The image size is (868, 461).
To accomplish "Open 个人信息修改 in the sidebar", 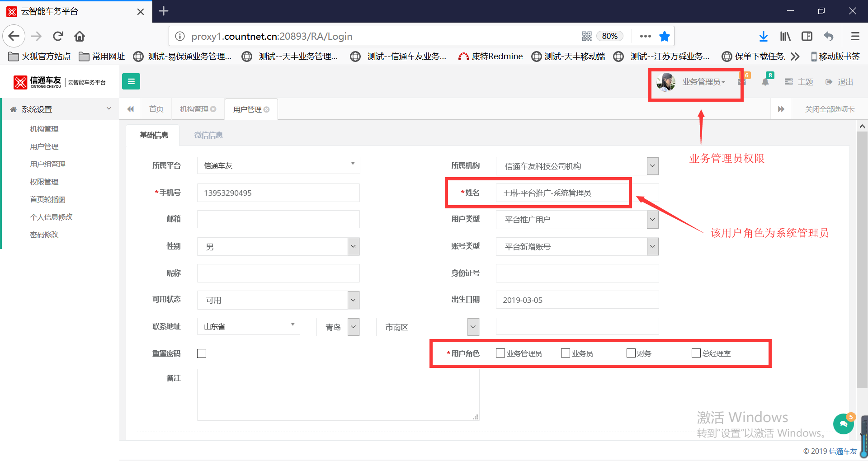I will 51,217.
